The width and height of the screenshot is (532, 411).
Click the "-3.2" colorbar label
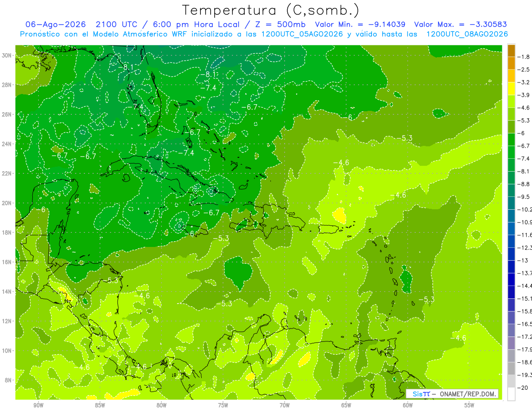click(524, 82)
